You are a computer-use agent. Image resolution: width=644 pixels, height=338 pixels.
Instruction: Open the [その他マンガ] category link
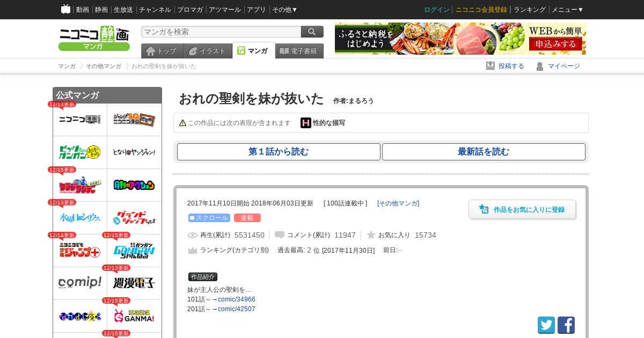[398, 203]
